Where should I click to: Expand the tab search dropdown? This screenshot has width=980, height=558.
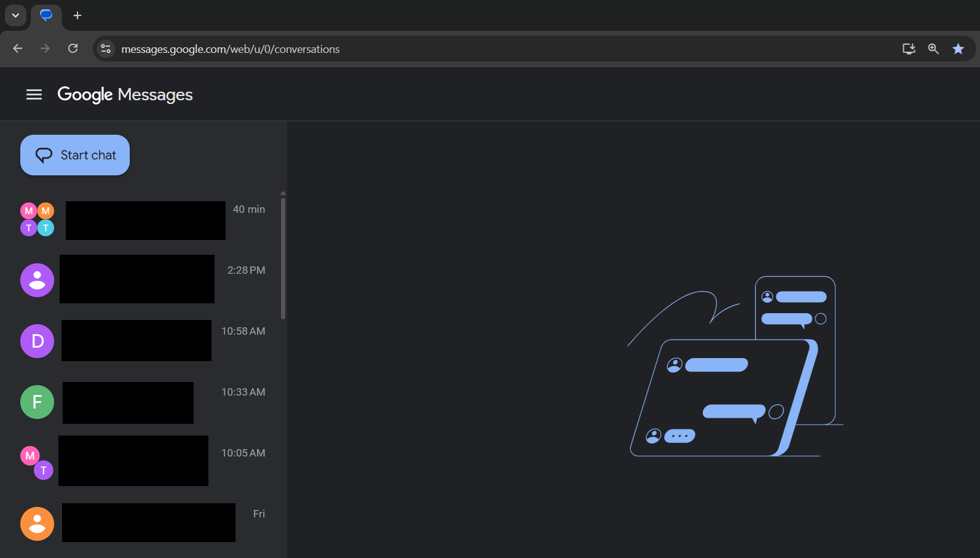(15, 15)
